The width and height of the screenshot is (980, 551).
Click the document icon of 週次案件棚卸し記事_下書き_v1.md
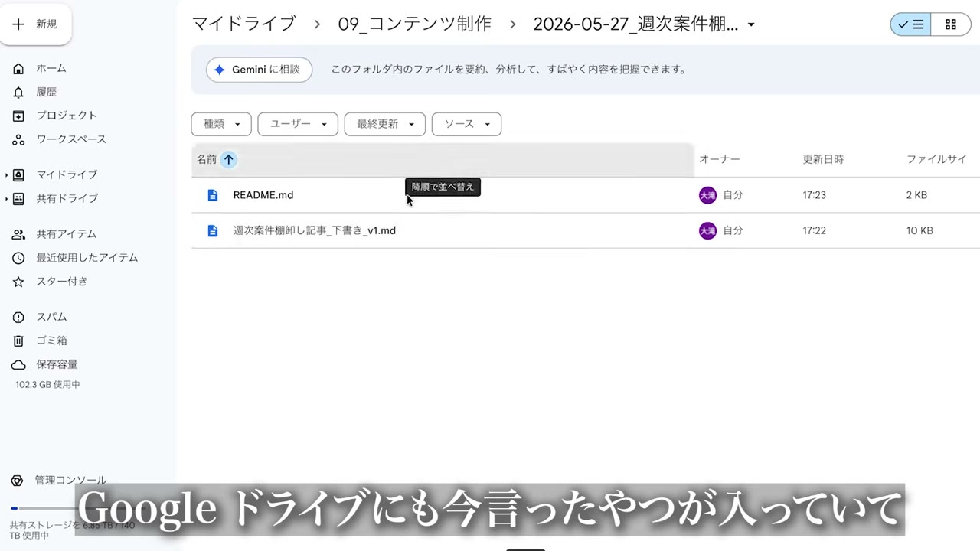tap(213, 230)
